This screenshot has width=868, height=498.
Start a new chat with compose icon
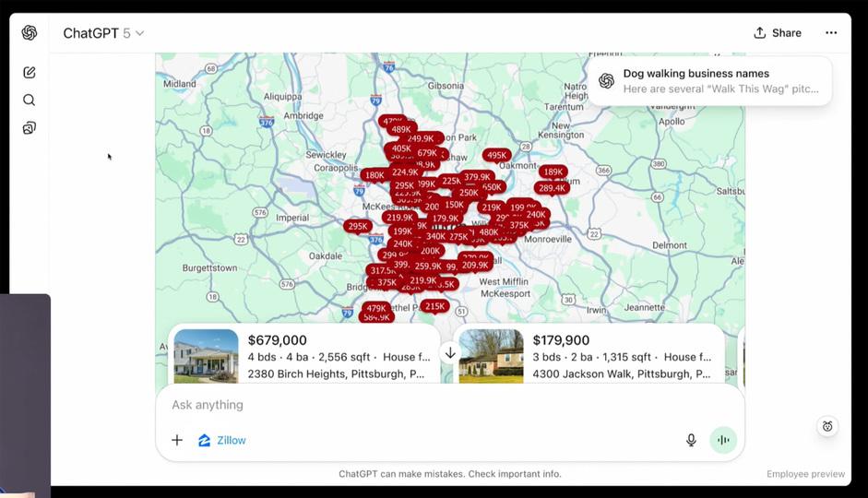click(30, 72)
